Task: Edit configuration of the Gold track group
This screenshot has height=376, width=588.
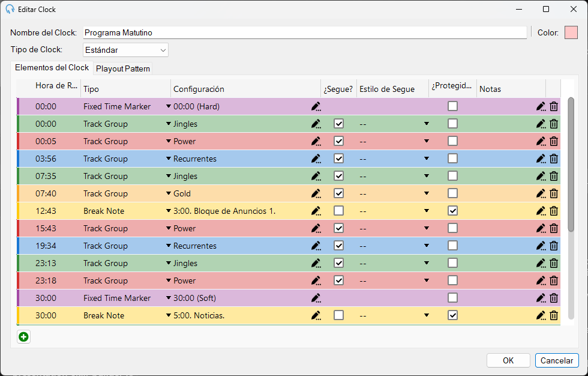Action: 316,193
